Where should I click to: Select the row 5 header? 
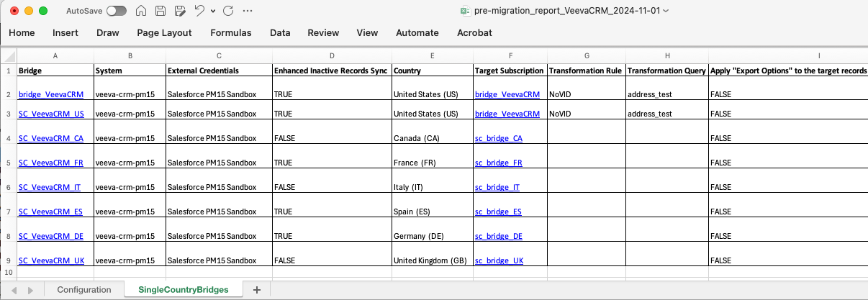[x=8, y=163]
